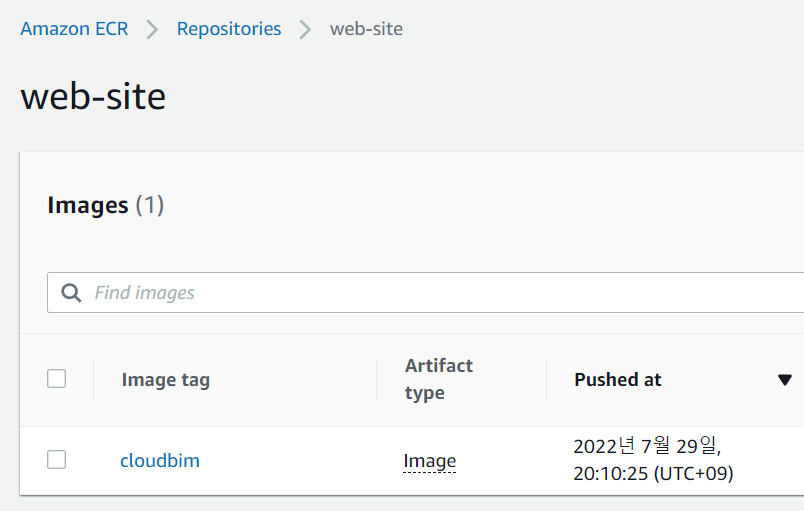804x511 pixels.
Task: Open the cloudbim image tag link
Action: point(160,460)
